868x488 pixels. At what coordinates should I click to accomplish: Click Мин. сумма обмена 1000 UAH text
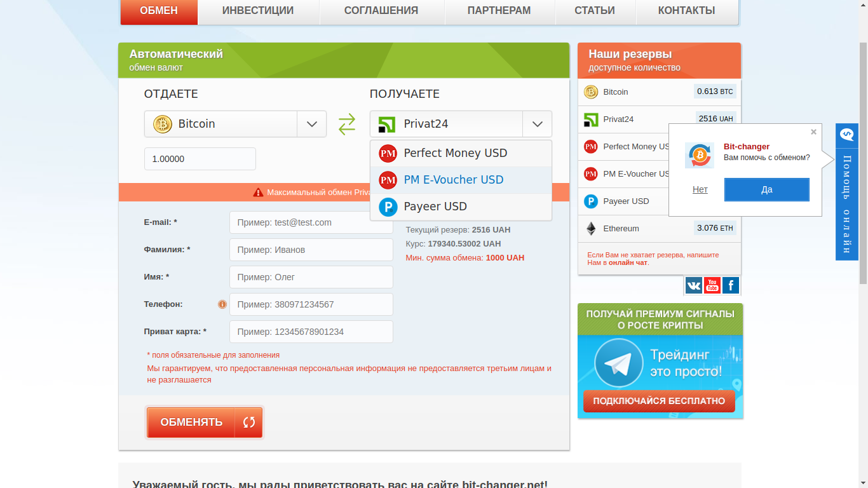465,258
